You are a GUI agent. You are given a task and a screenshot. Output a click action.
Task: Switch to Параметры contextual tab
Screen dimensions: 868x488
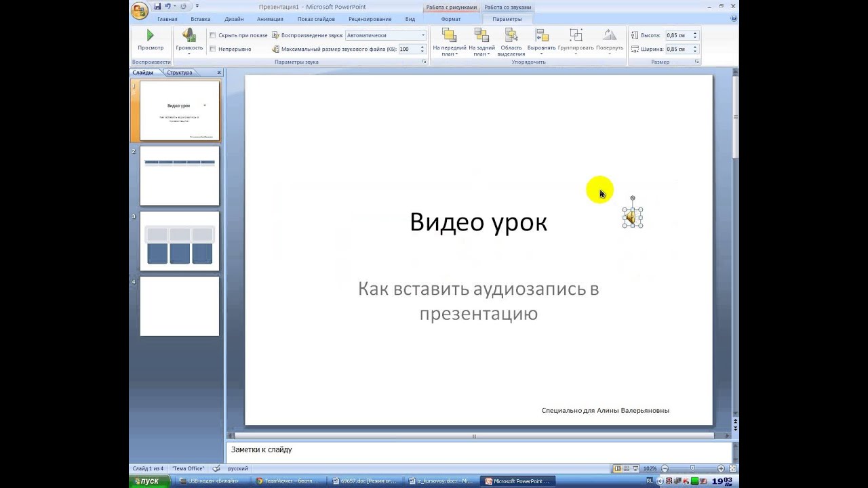click(x=507, y=19)
